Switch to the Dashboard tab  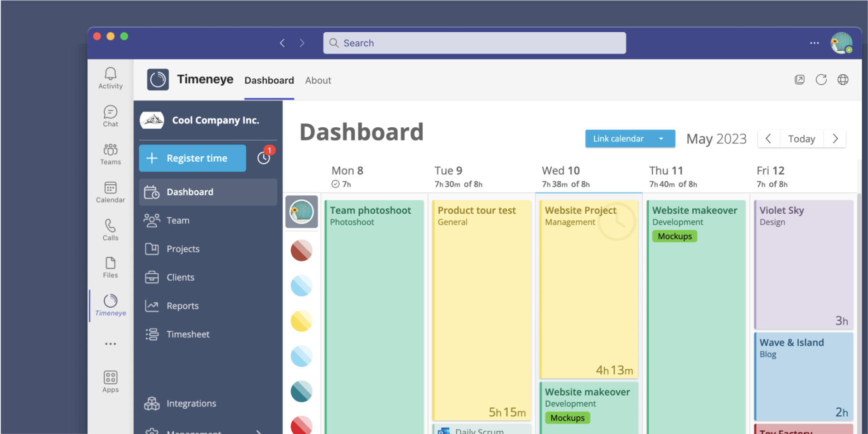tap(269, 80)
